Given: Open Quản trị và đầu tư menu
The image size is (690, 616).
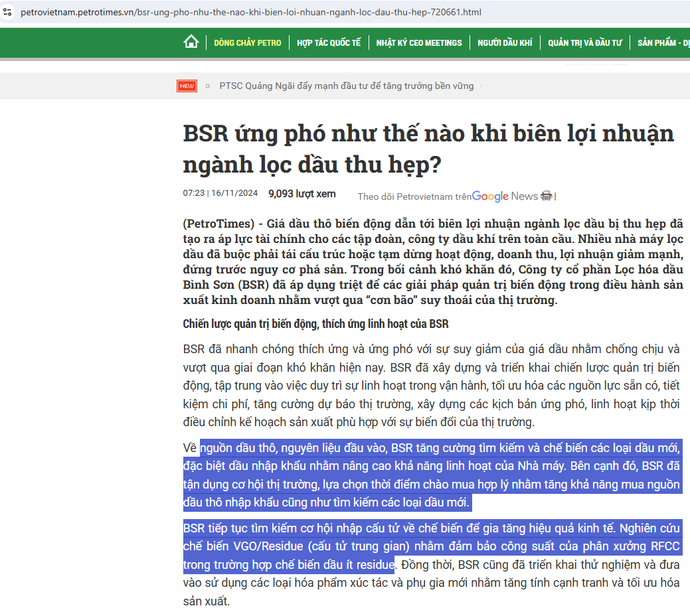Looking at the screenshot, I should coord(585,42).
